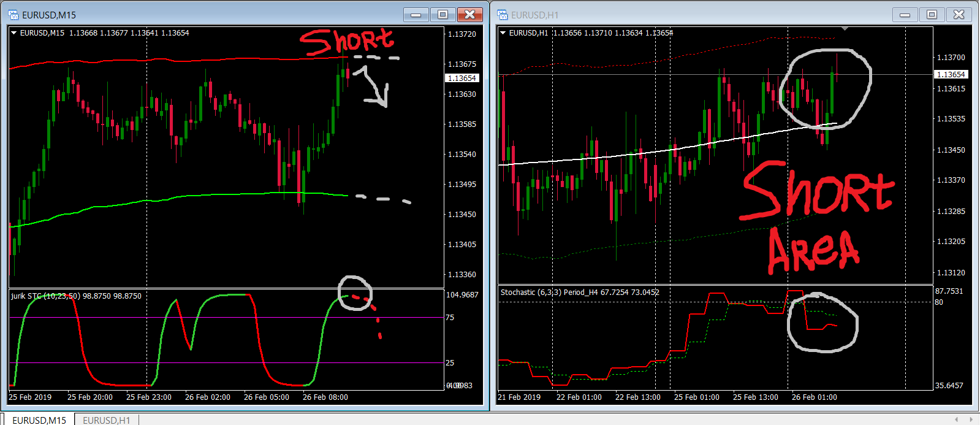Click the left tab-scroll arrow at bottom
This screenshot has width=980, height=425.
pyautogui.click(x=957, y=419)
